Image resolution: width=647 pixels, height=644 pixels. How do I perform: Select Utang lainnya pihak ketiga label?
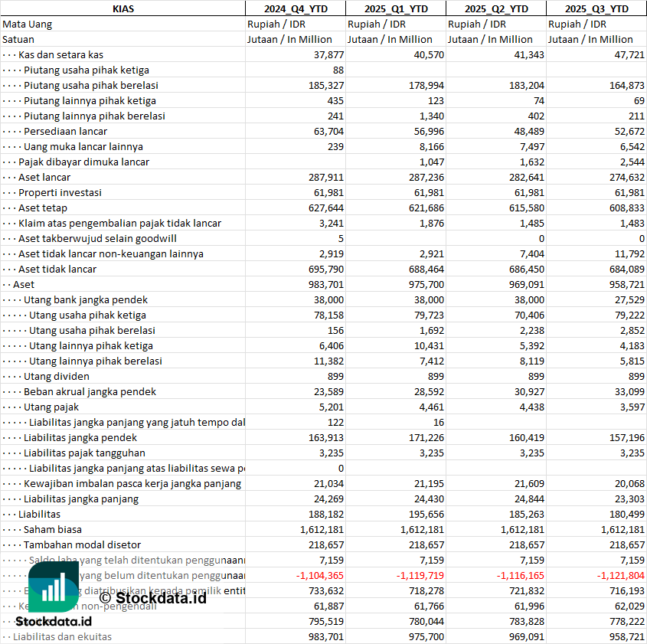pyautogui.click(x=91, y=345)
